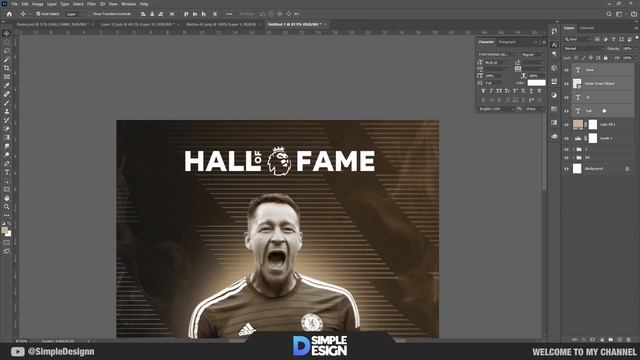Open the English USA language dropdown
Image resolution: width=640 pixels, height=360 pixels.
496,109
